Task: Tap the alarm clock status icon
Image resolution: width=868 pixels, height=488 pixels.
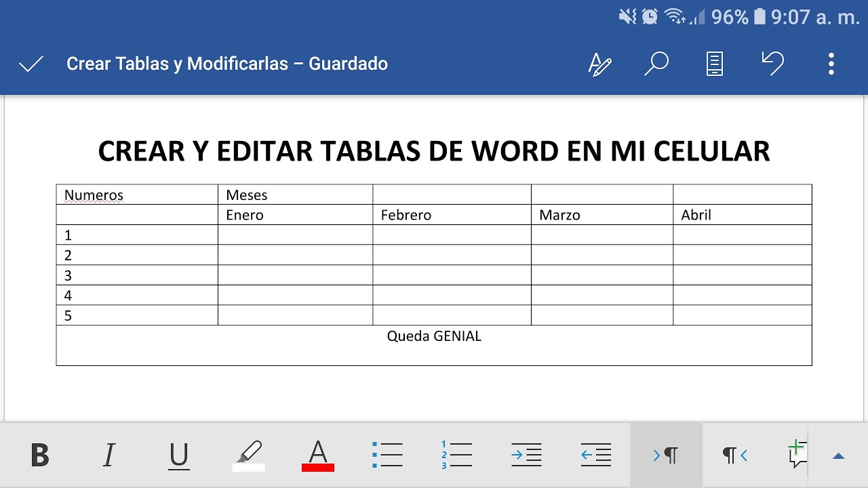Action: (x=650, y=17)
